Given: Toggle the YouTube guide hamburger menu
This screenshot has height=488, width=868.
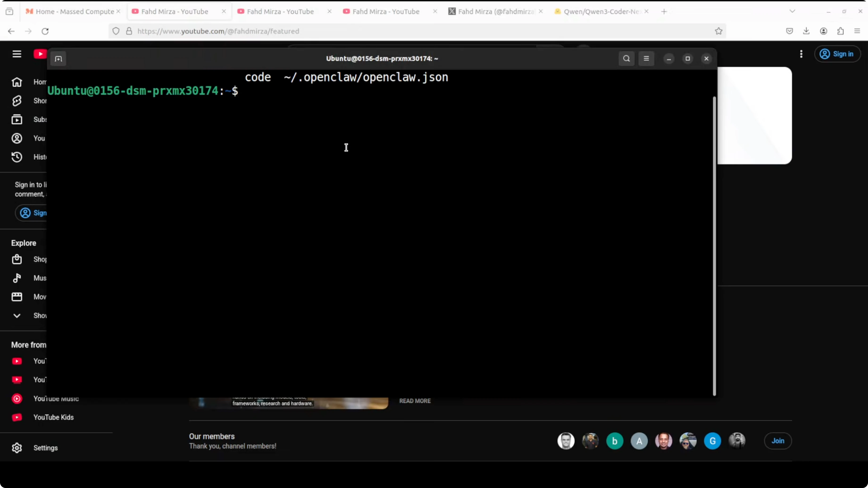Looking at the screenshot, I should 17,54.
